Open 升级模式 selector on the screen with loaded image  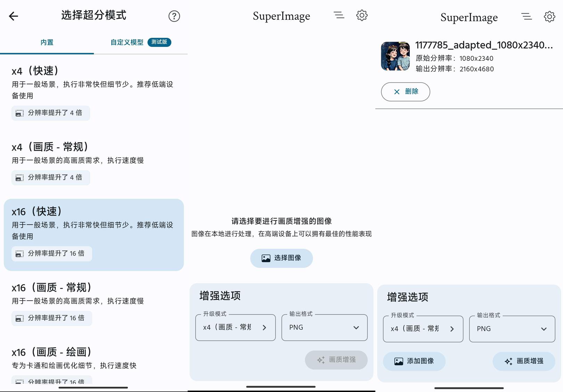tap(423, 329)
